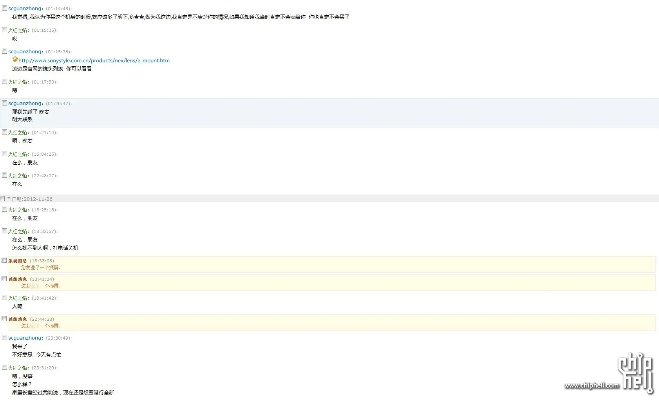The height and width of the screenshot is (400, 659).
Task: Open the sonystyle.com.cn product link
Action: (95, 60)
